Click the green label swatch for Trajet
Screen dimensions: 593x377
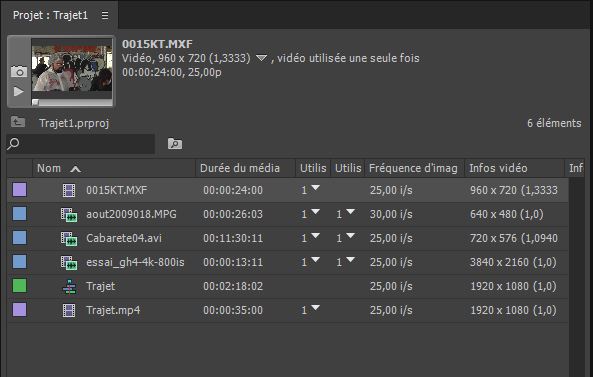coord(19,285)
